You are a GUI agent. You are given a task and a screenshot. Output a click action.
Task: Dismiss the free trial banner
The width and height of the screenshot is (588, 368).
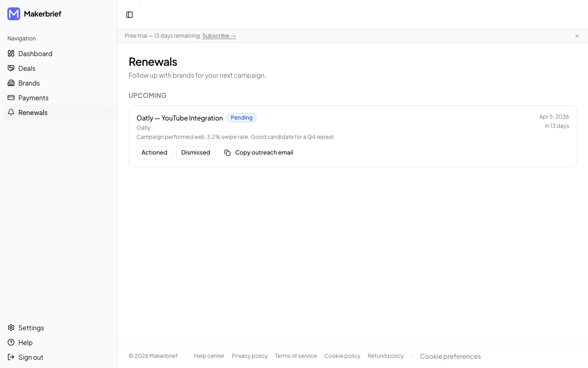click(x=577, y=36)
